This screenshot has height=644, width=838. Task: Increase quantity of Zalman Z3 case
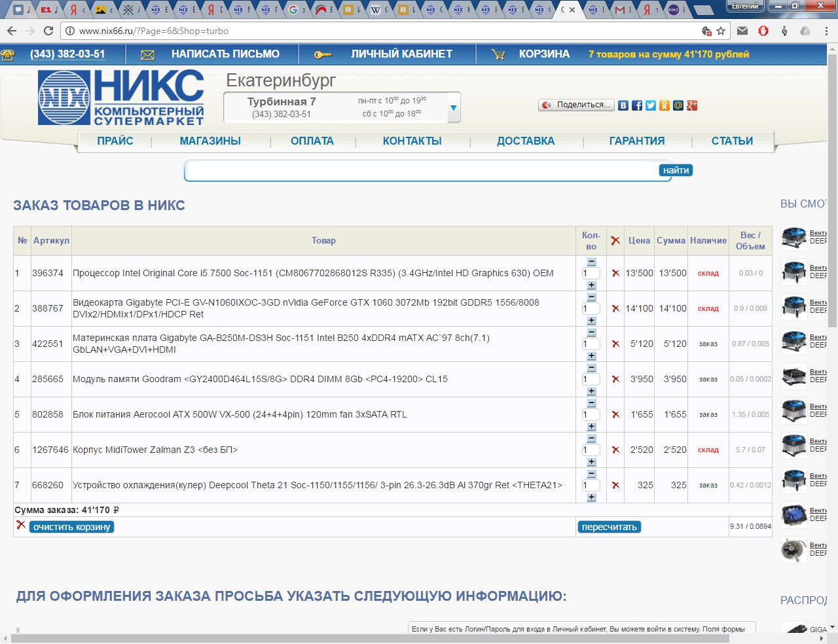tap(591, 462)
